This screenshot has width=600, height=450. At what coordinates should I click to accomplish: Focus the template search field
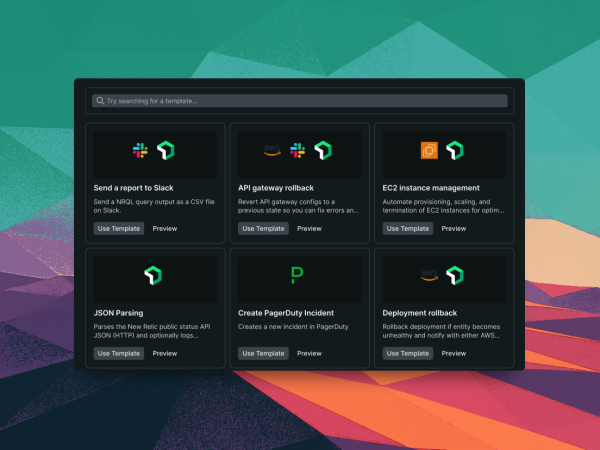pos(300,101)
